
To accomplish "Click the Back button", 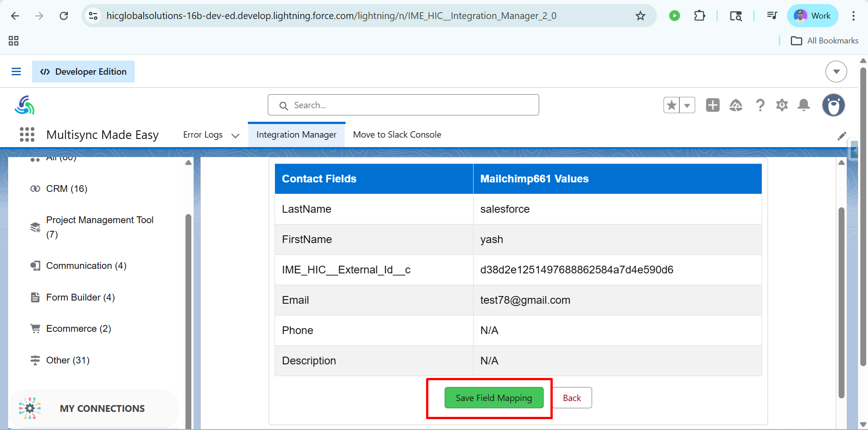I will pos(572,398).
